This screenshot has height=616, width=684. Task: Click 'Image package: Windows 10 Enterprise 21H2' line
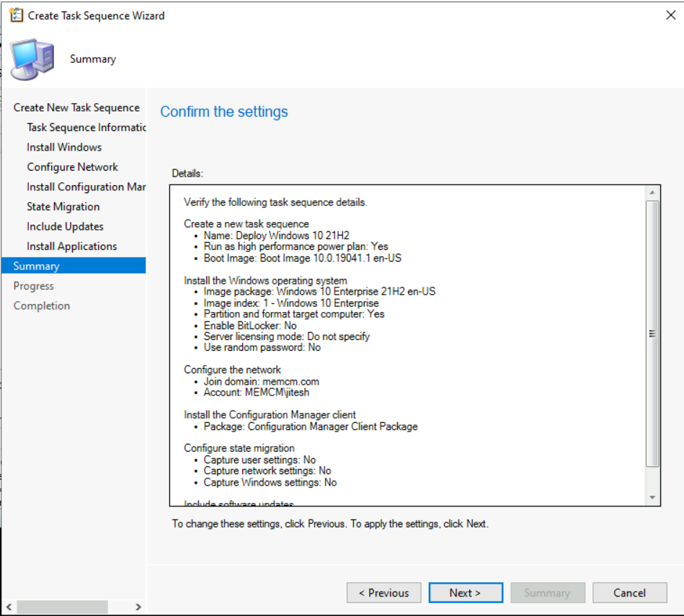(319, 291)
